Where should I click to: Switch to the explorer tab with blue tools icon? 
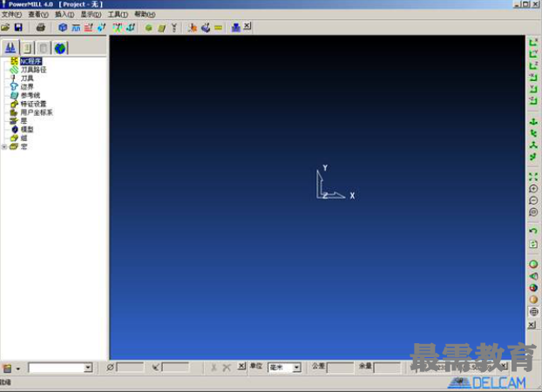click(10, 48)
